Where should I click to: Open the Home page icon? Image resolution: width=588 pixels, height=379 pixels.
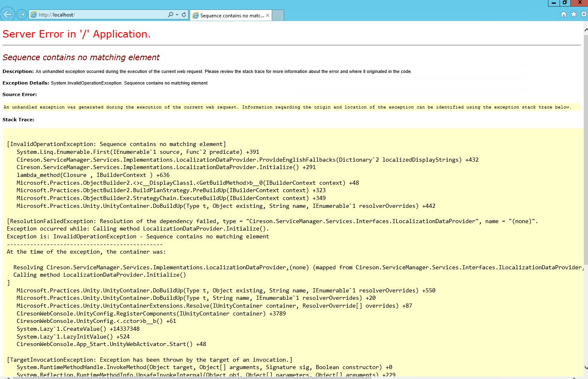[x=564, y=14]
